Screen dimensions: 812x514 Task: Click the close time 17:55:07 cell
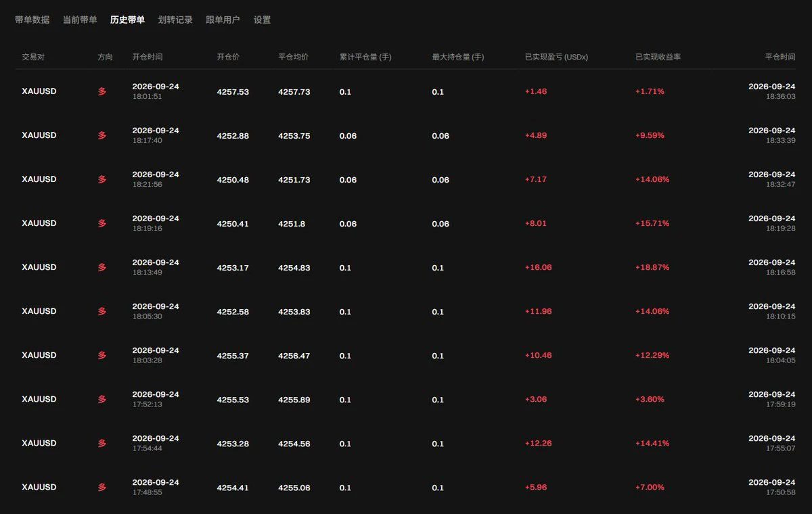click(x=772, y=443)
